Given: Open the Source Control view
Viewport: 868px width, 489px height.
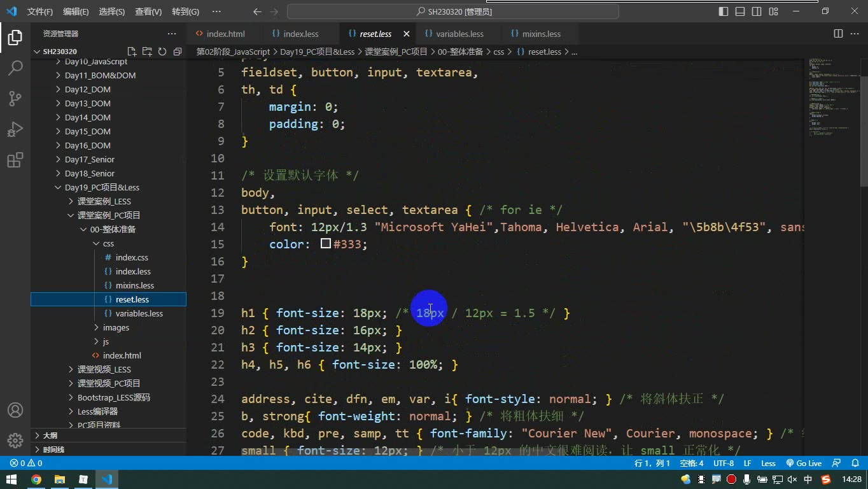Looking at the screenshot, I should click(15, 98).
